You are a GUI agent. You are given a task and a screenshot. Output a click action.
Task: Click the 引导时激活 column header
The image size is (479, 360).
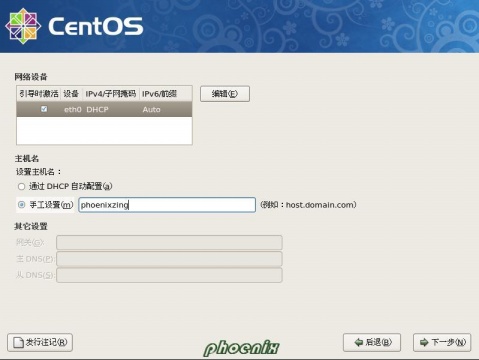39,94
